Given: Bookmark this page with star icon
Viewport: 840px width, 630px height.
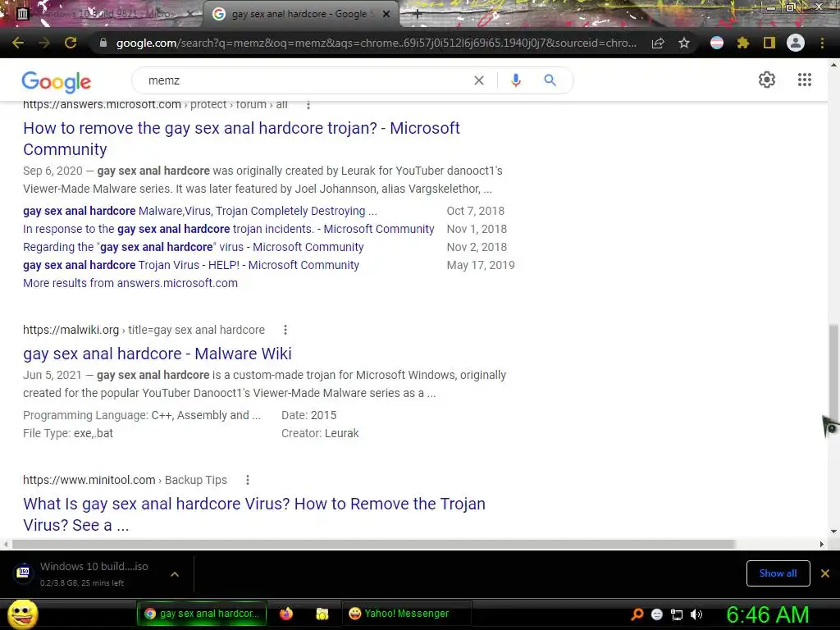Looking at the screenshot, I should click(x=684, y=43).
